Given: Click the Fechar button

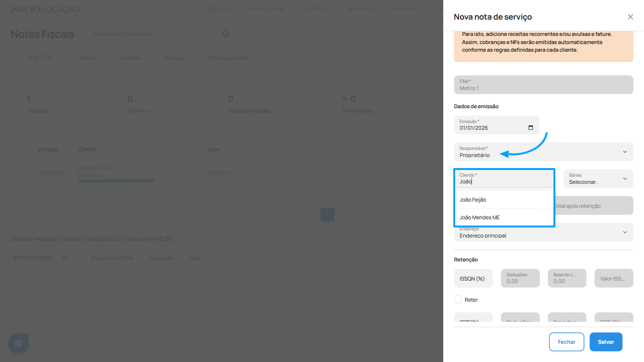Looking at the screenshot, I should (567, 342).
